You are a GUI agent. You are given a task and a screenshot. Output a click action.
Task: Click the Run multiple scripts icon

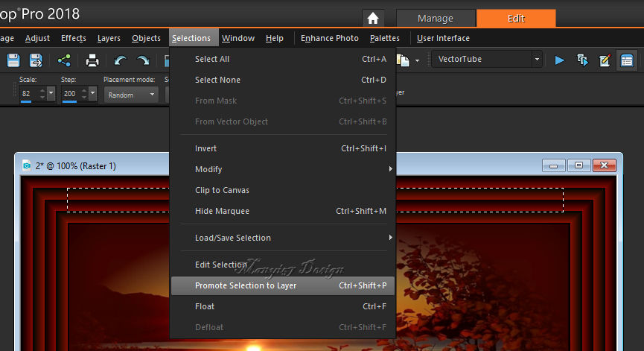point(582,60)
